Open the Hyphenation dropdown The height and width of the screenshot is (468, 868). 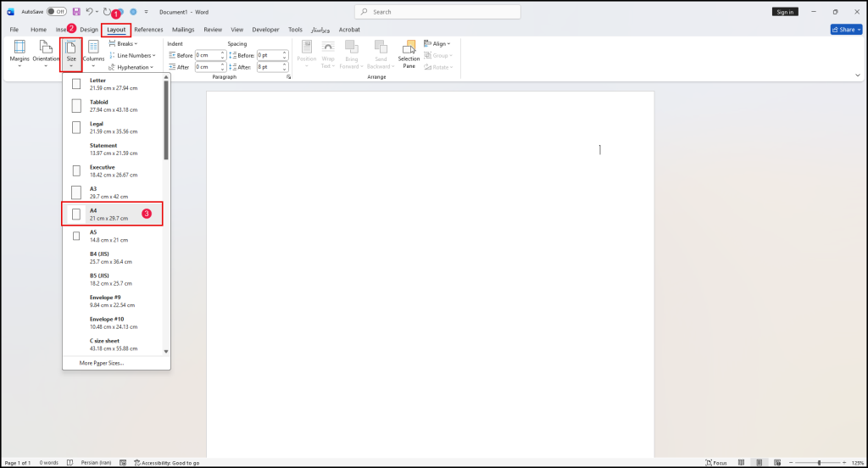pyautogui.click(x=131, y=67)
